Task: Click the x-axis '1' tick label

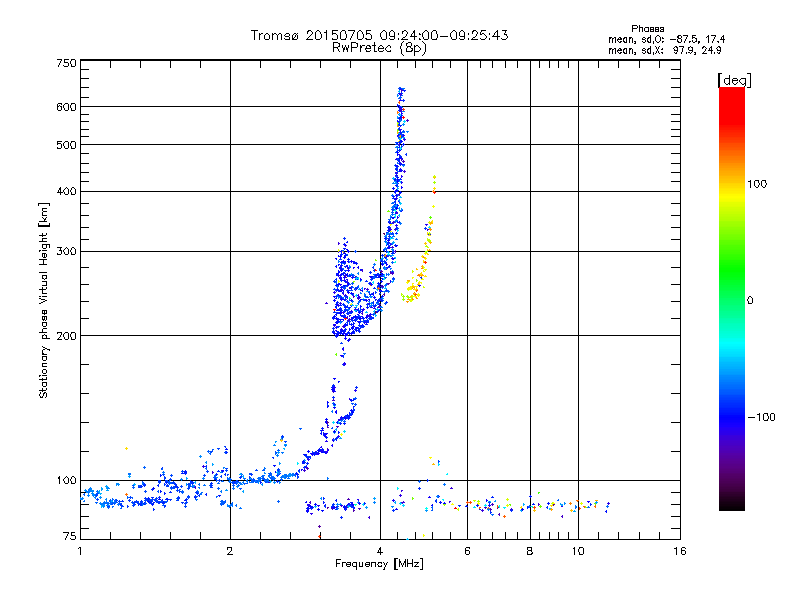Action: pos(80,551)
